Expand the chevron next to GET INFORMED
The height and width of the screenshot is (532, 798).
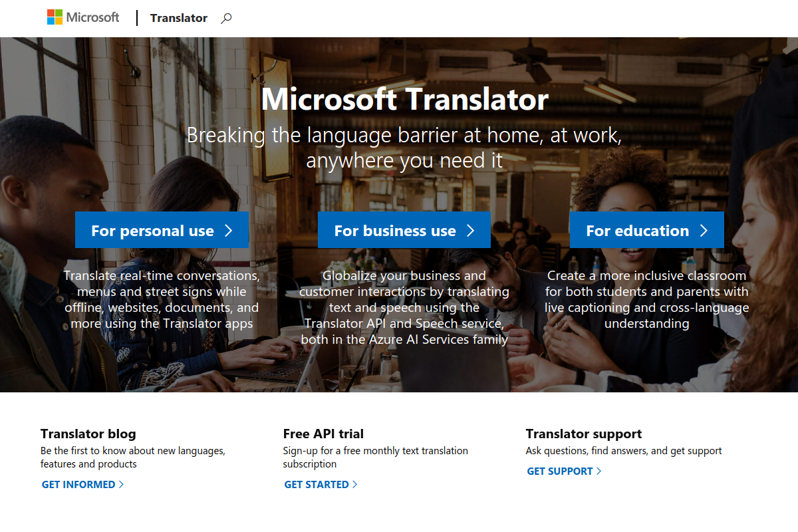pyautogui.click(x=122, y=485)
